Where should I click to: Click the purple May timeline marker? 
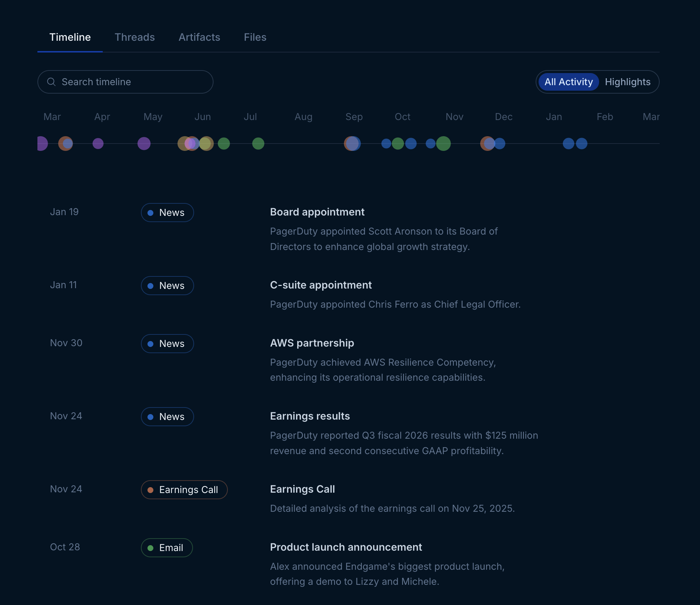point(144,144)
